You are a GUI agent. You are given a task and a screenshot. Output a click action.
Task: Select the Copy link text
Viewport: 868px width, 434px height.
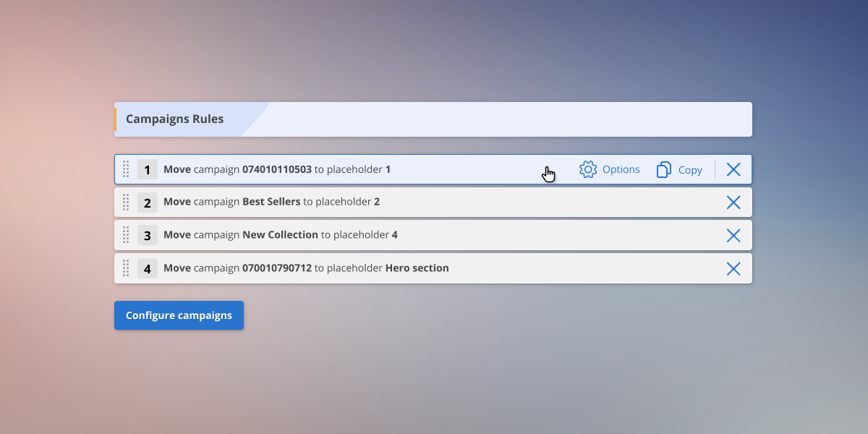coord(690,169)
